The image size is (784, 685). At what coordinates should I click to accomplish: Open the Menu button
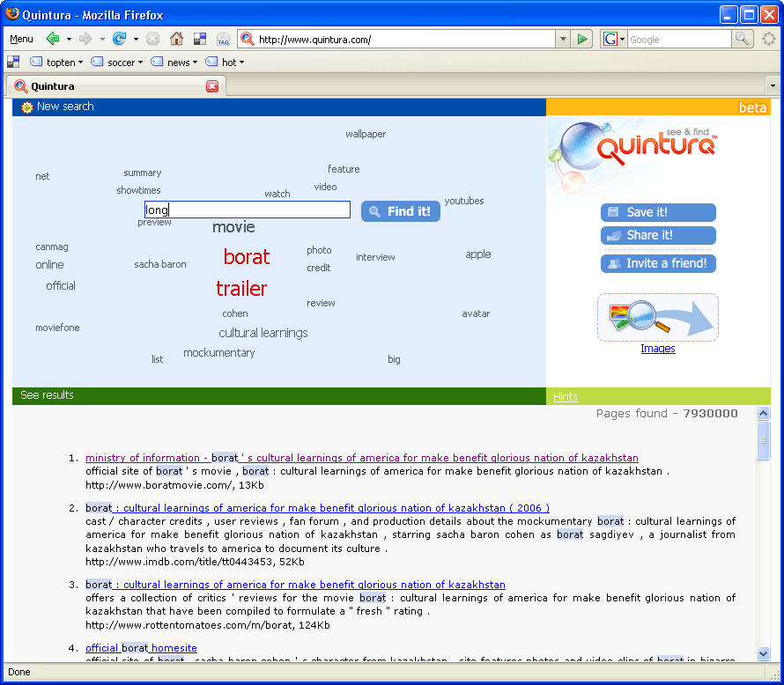coord(21,39)
